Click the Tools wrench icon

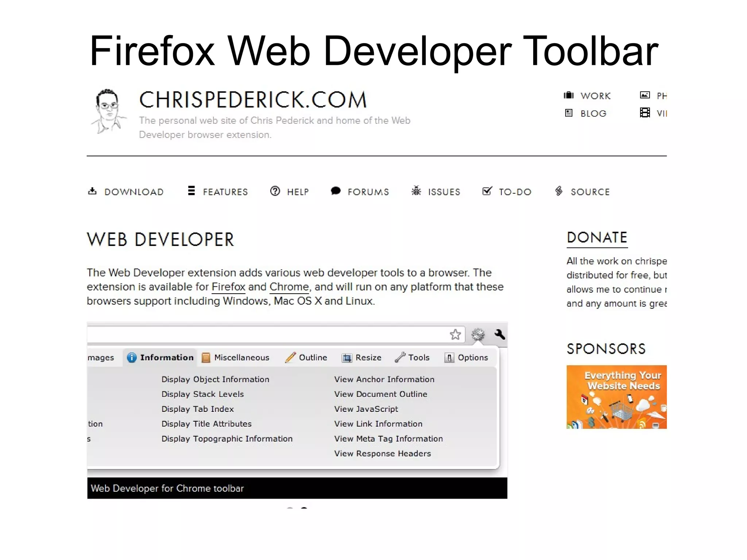click(400, 358)
